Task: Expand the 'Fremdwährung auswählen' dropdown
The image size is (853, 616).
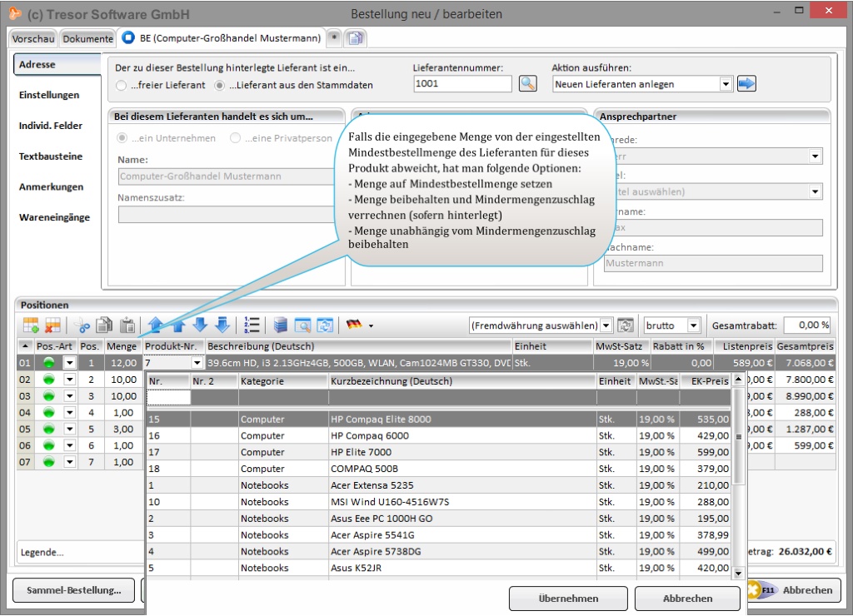Action: [x=606, y=325]
